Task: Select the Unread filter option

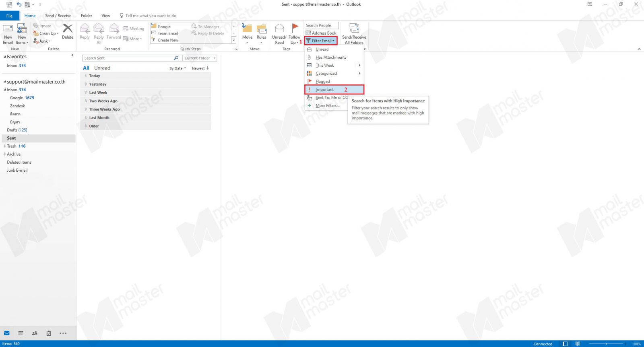Action: click(x=334, y=49)
